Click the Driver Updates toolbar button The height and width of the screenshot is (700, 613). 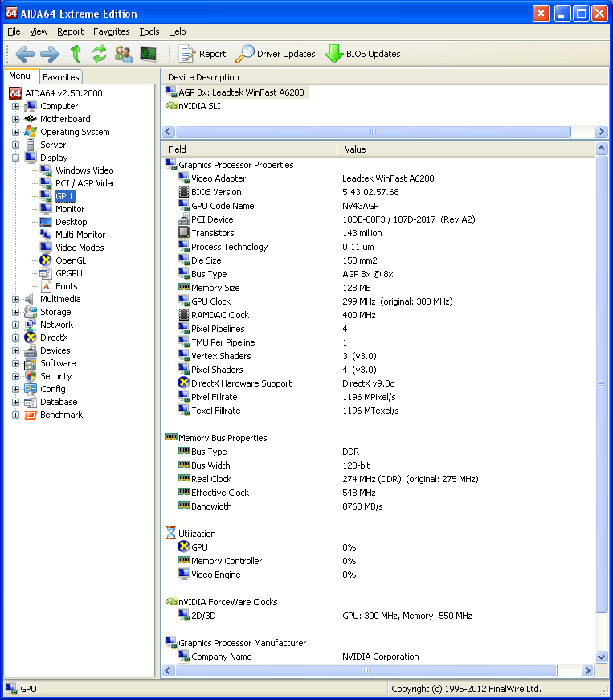point(276,54)
